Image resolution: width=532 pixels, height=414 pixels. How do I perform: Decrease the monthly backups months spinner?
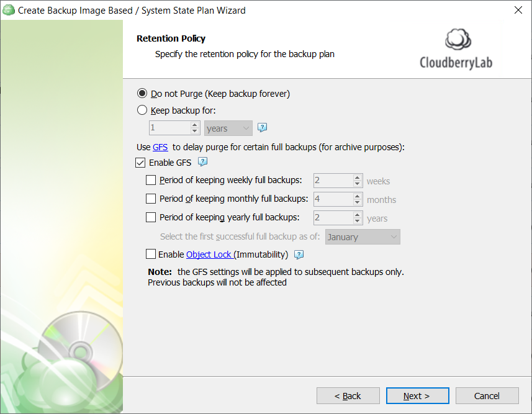coord(358,202)
